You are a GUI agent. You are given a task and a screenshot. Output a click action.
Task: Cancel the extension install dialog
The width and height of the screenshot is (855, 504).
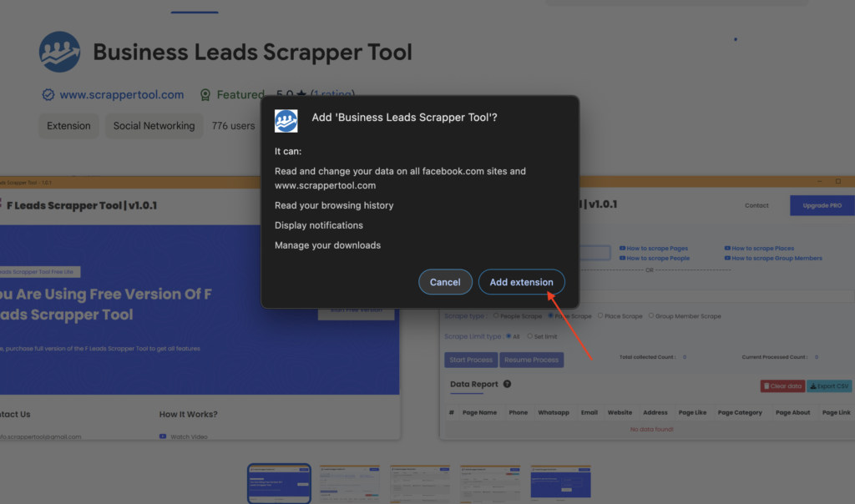(445, 281)
